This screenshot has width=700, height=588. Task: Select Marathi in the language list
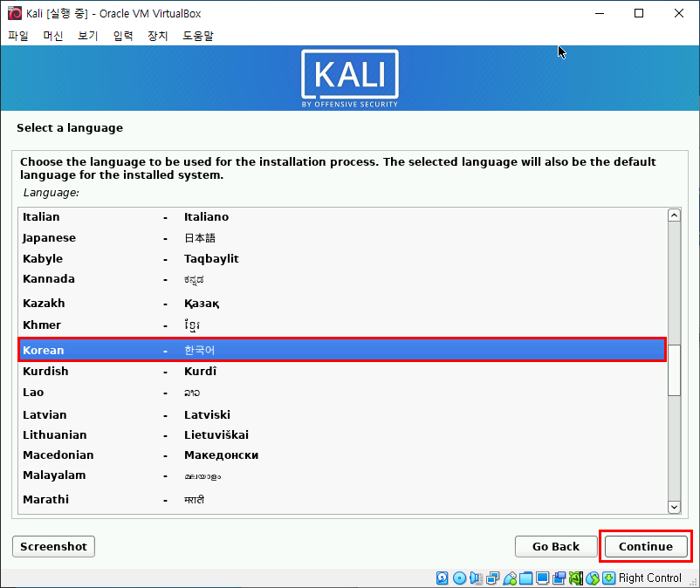[342, 500]
